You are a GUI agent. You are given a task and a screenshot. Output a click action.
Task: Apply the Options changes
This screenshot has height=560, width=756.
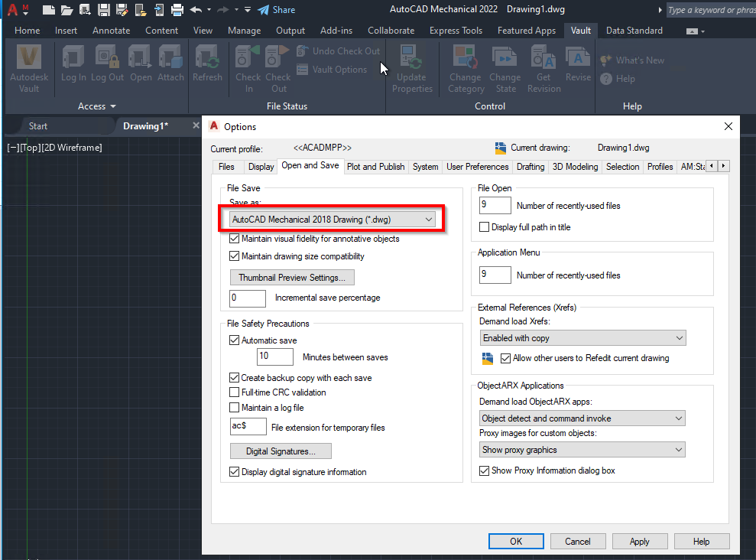639,541
